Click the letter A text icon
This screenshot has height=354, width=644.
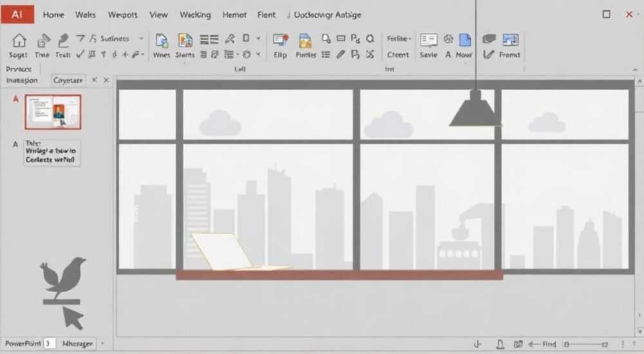(448, 55)
